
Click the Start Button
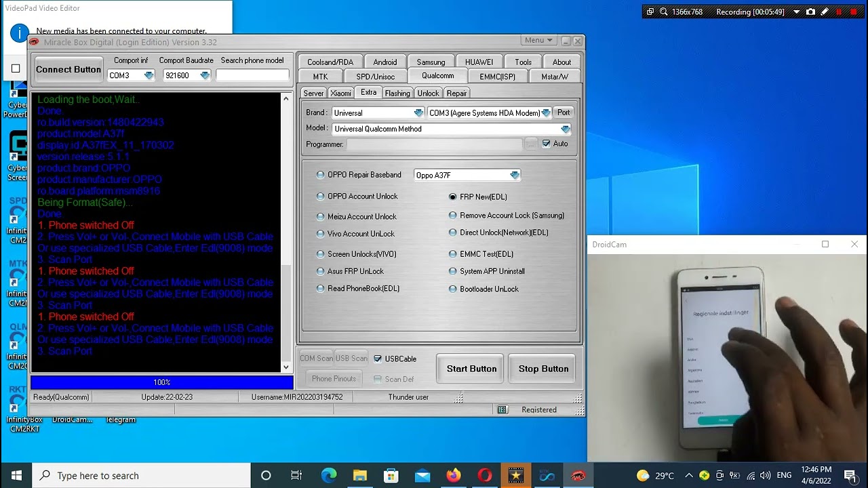pyautogui.click(x=471, y=369)
